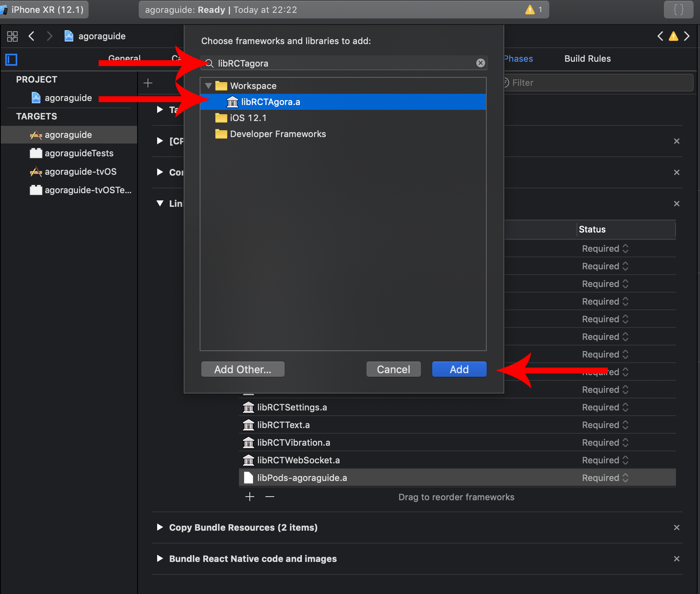Viewport: 700px width, 594px height.
Task: Expand the Copy Bundle Resources phase
Action: coord(160,527)
